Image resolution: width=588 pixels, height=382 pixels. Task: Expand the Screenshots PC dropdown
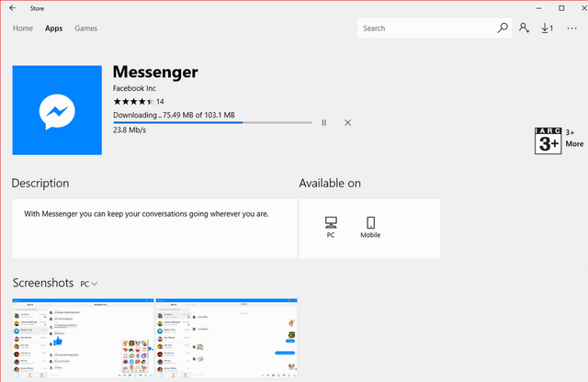tap(89, 284)
